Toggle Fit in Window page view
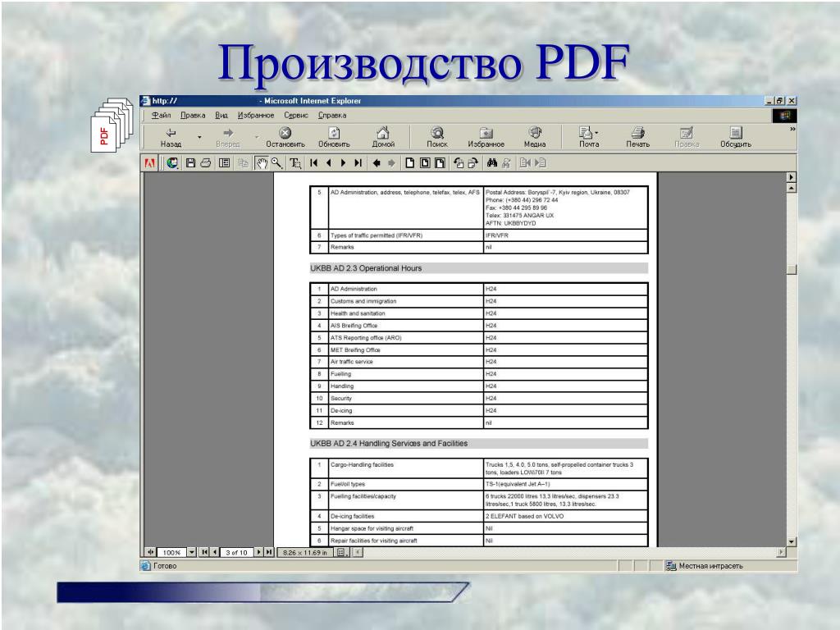 pos(425,163)
